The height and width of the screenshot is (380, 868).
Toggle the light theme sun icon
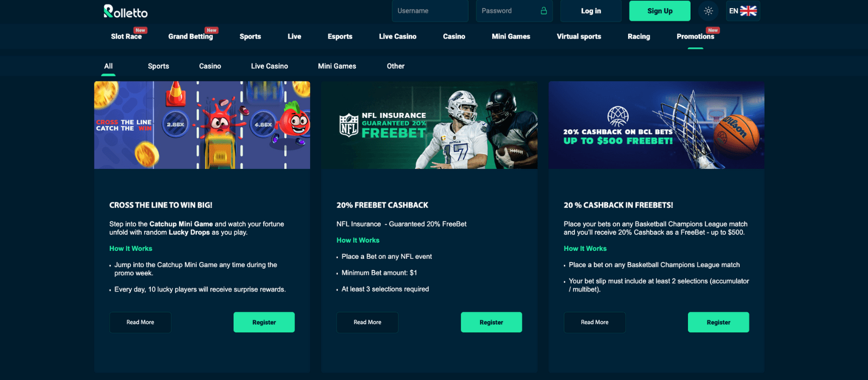click(x=708, y=11)
